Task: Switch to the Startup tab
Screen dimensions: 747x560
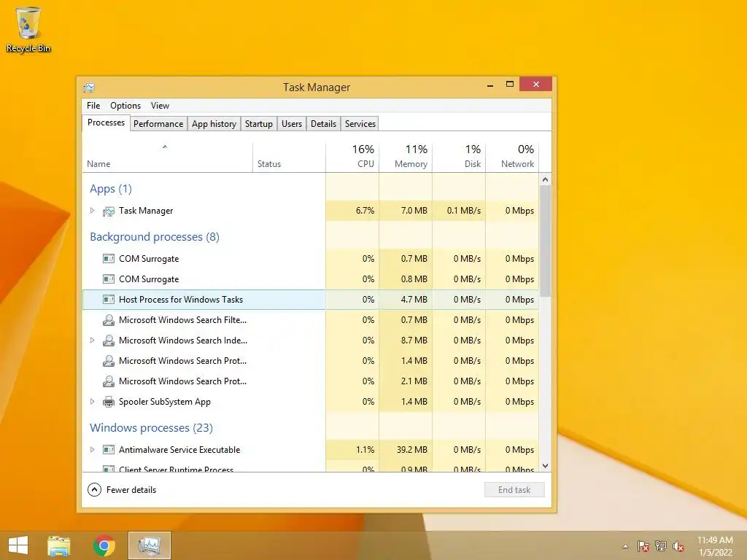Action: click(259, 124)
